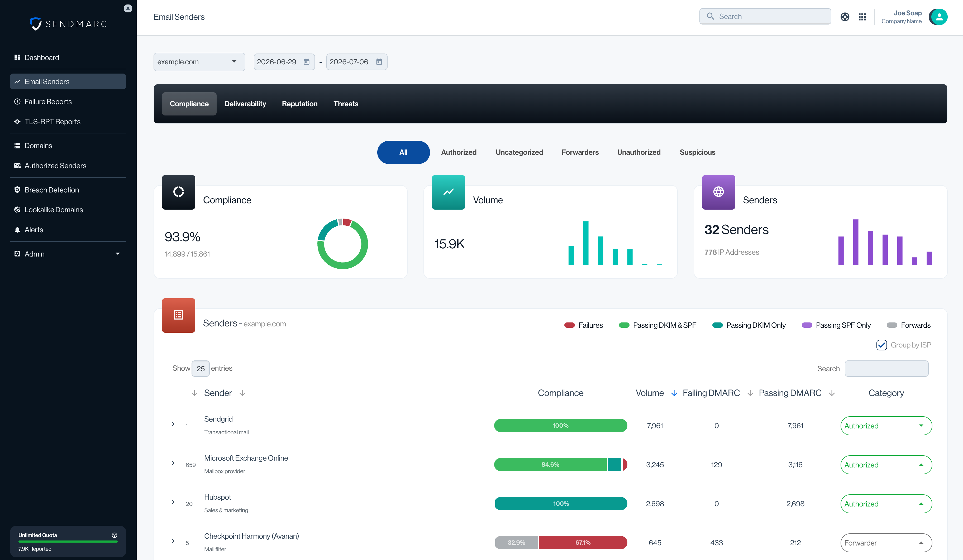Click the Domains server icon

(17, 146)
